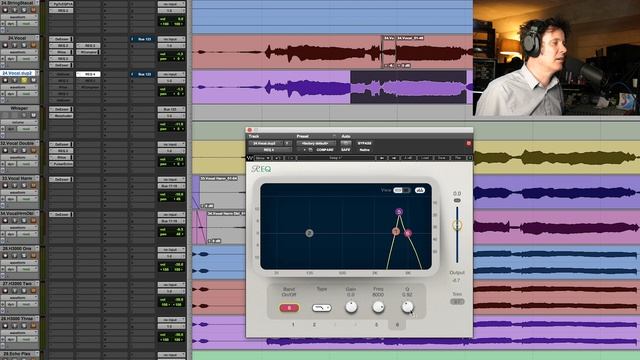The image size is (640, 360).
Task: Open the DeEsser insert on 33.Vocal Harm
Action: tap(61, 180)
